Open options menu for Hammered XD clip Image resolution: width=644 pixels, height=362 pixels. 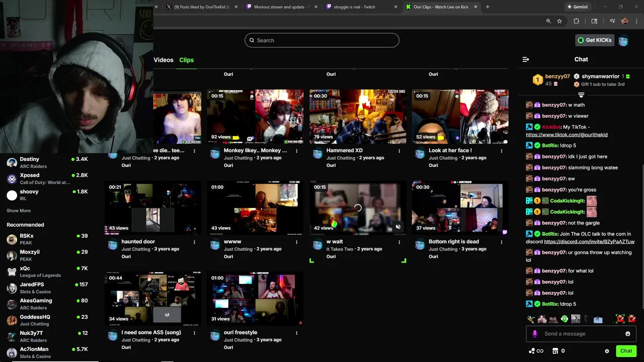click(399, 151)
